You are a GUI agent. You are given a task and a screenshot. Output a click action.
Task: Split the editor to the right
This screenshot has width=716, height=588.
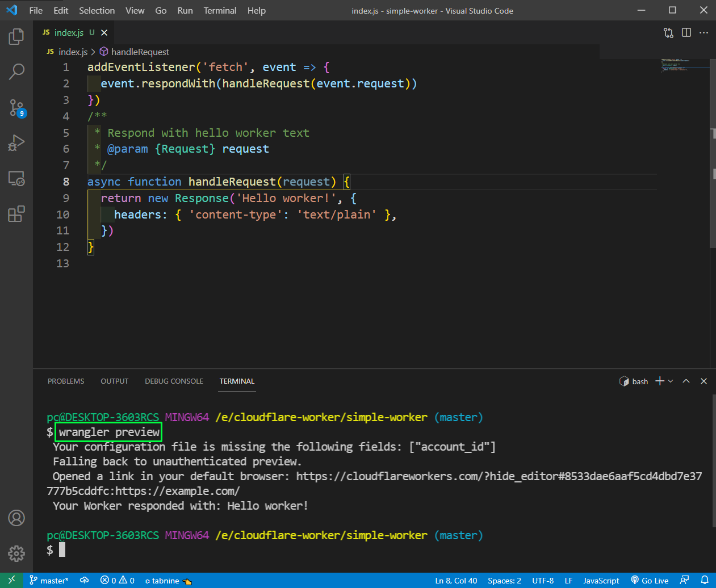click(x=686, y=33)
